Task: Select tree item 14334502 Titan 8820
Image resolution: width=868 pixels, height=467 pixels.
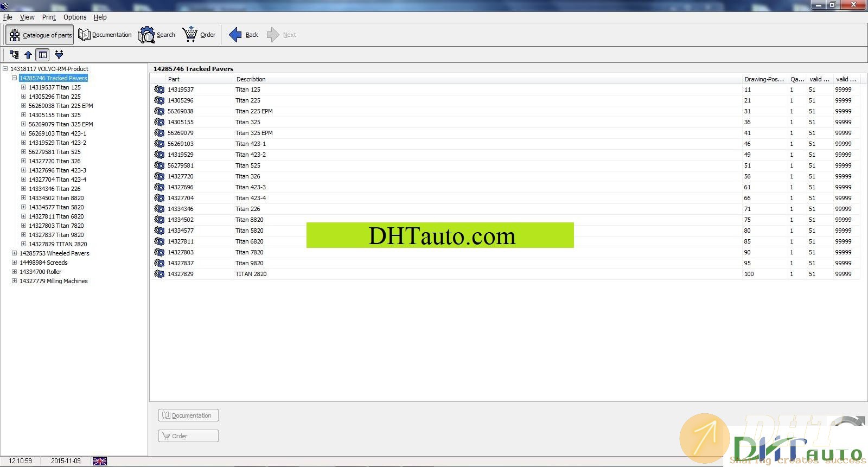Action: coord(56,198)
